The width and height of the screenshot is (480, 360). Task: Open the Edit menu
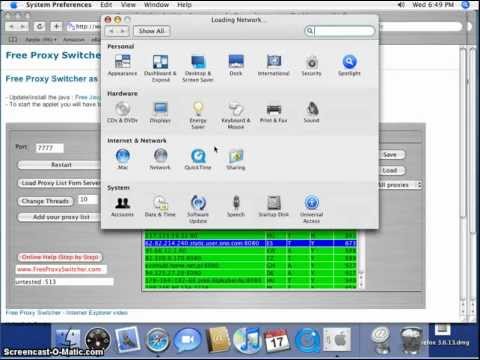pos(106,5)
